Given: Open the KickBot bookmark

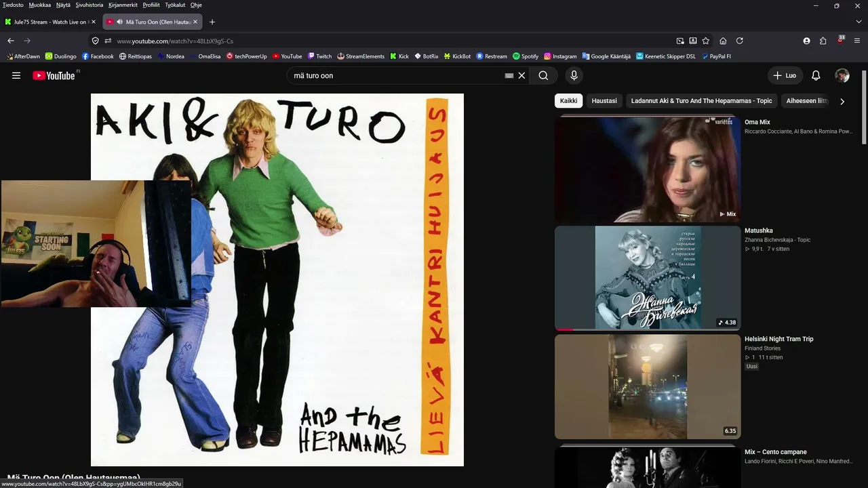Looking at the screenshot, I should coord(458,56).
